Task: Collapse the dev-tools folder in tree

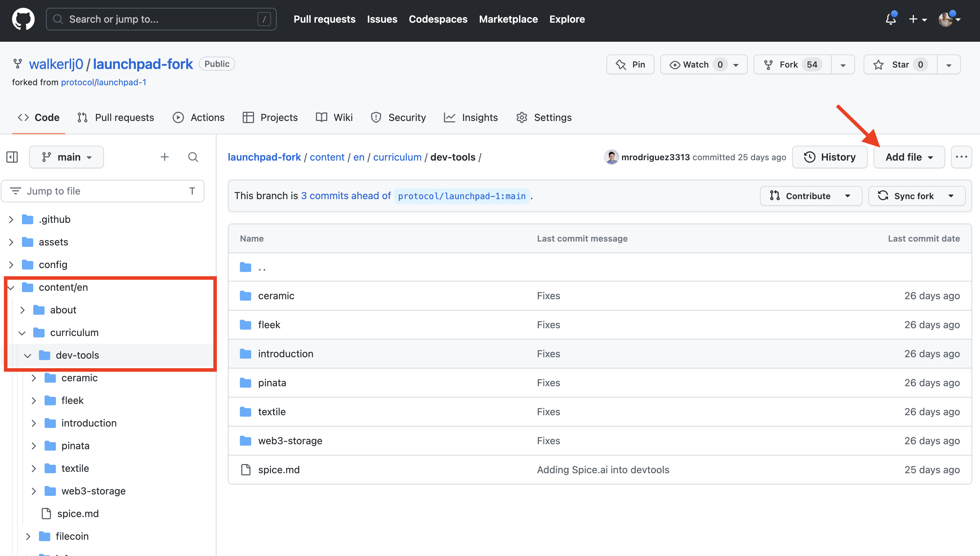Action: 28,355
